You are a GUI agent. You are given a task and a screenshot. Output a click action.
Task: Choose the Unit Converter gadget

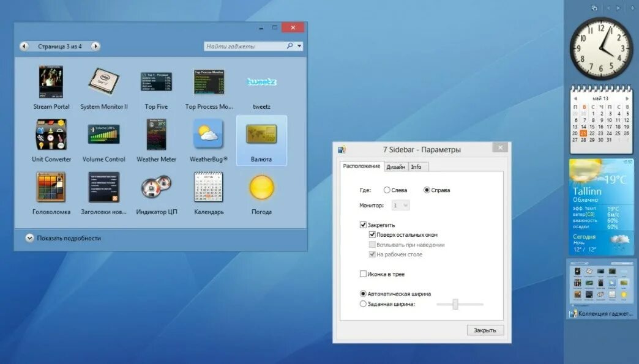pyautogui.click(x=51, y=140)
